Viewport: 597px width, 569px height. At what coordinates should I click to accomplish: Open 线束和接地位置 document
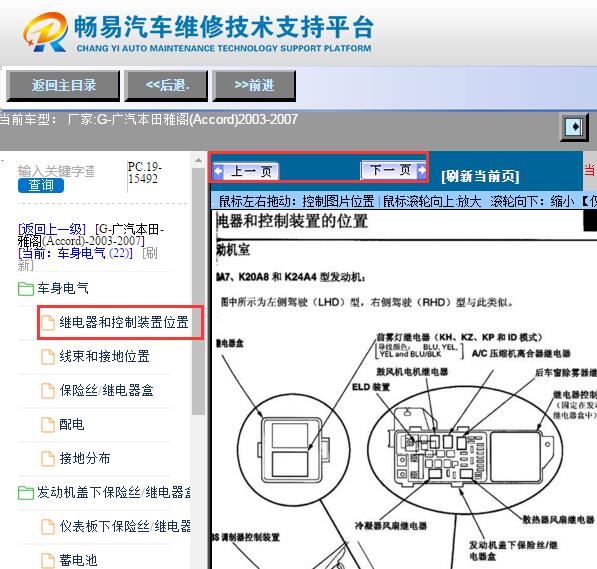(x=104, y=356)
